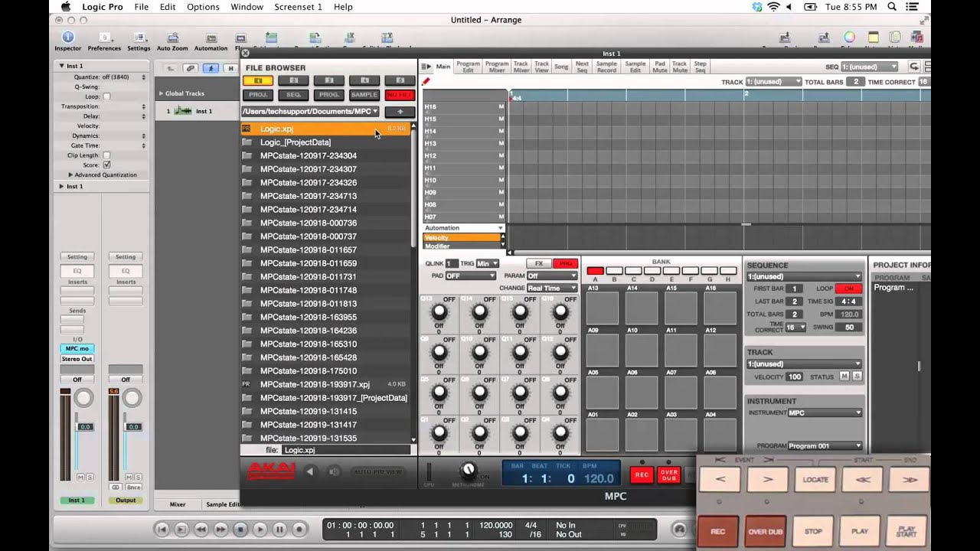
Task: Filter browser by SAMPLE button
Action: (364, 95)
